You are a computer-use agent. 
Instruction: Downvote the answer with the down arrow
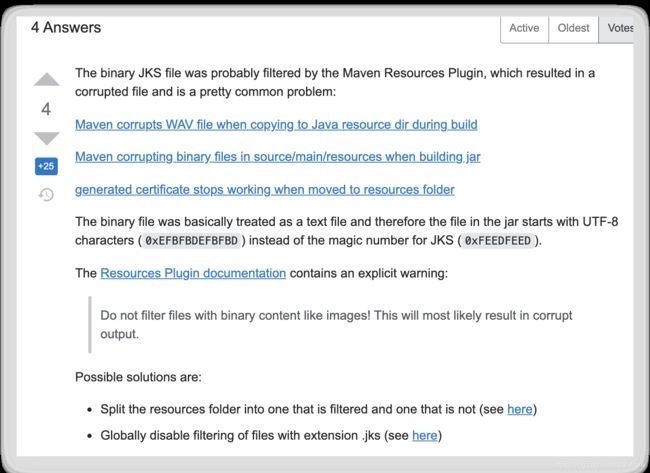pos(46,138)
